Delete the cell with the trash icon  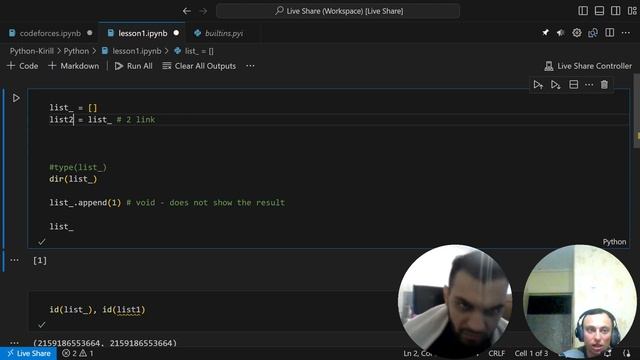(604, 84)
